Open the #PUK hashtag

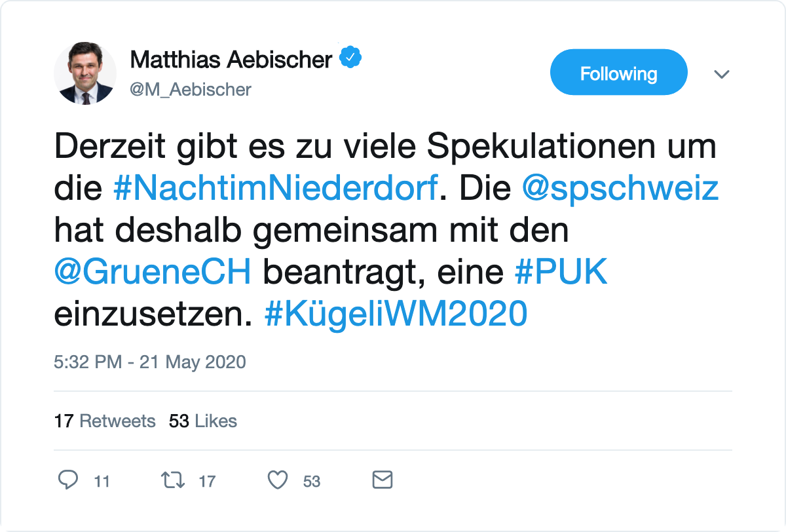(561, 272)
